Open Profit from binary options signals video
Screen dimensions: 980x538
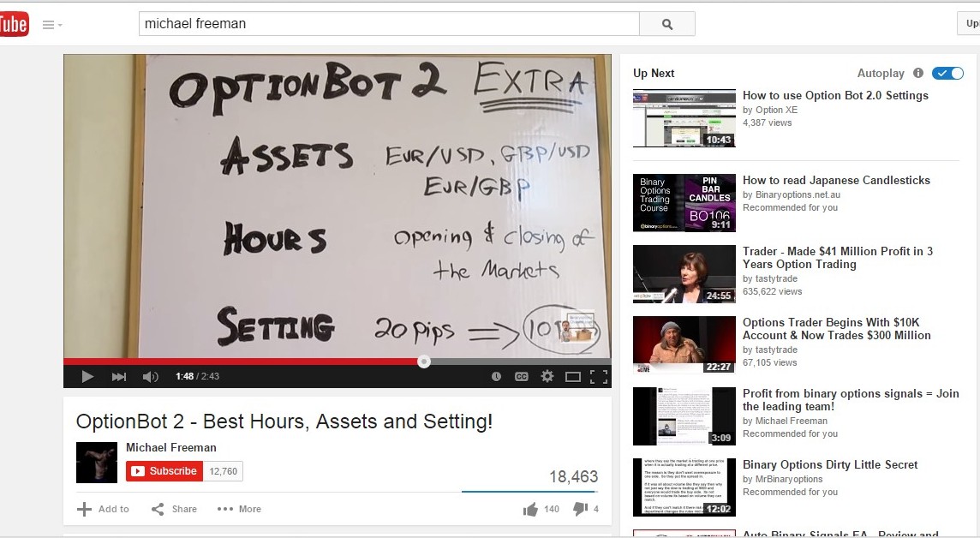pos(851,400)
